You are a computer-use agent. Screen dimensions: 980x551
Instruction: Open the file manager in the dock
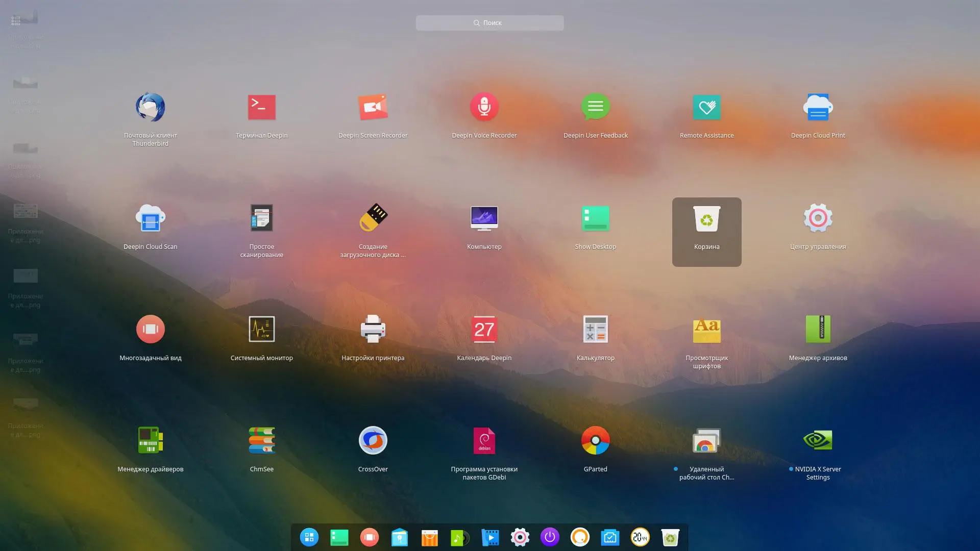click(399, 537)
